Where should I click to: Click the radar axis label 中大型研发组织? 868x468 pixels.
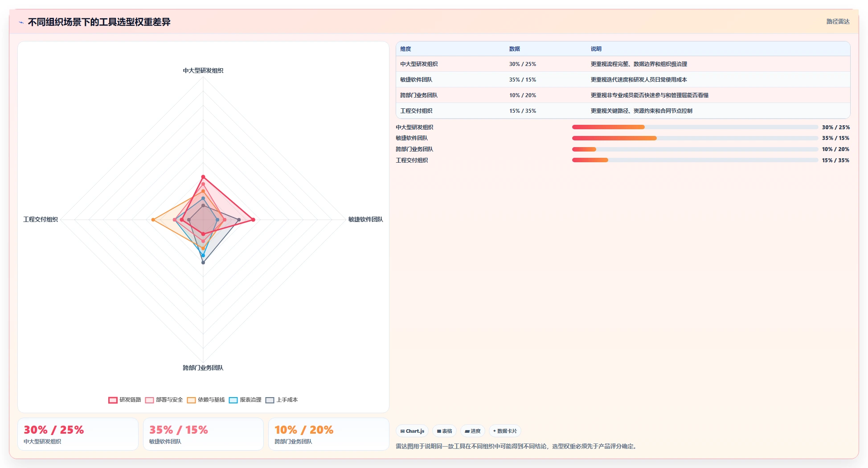(x=203, y=70)
